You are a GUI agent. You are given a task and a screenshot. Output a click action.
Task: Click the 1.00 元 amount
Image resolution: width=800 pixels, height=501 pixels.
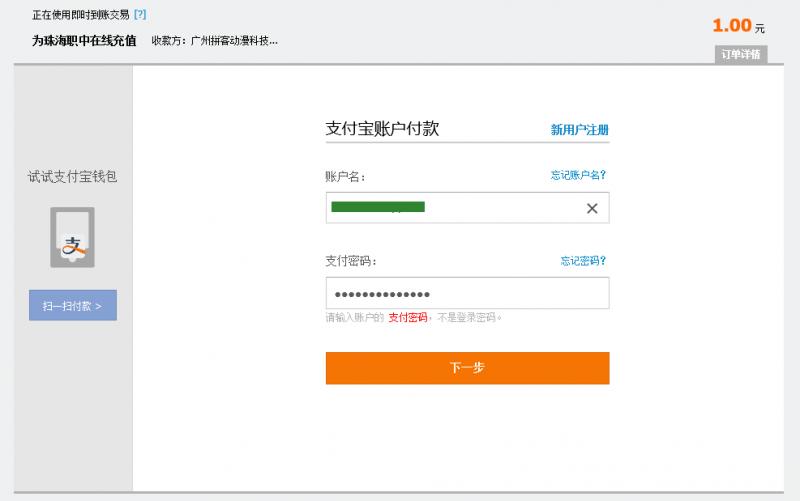[x=738, y=26]
